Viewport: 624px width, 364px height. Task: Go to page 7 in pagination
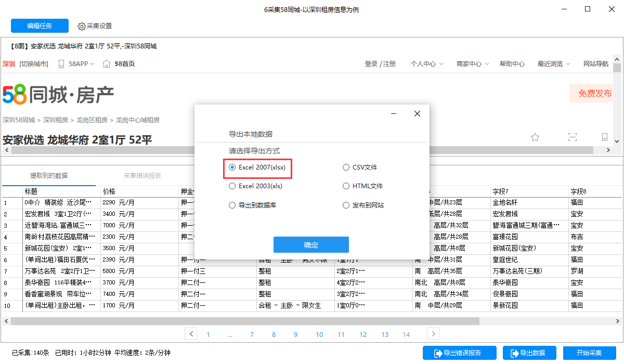coord(252,334)
